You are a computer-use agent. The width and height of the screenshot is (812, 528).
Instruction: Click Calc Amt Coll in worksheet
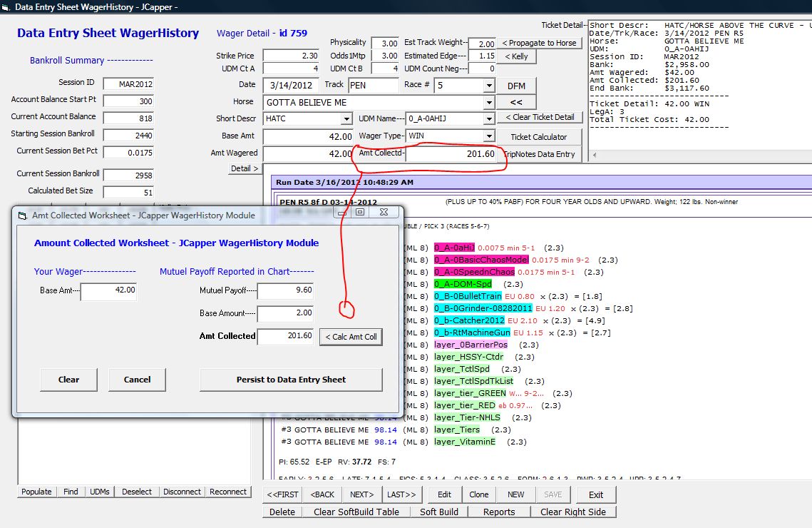click(x=351, y=337)
